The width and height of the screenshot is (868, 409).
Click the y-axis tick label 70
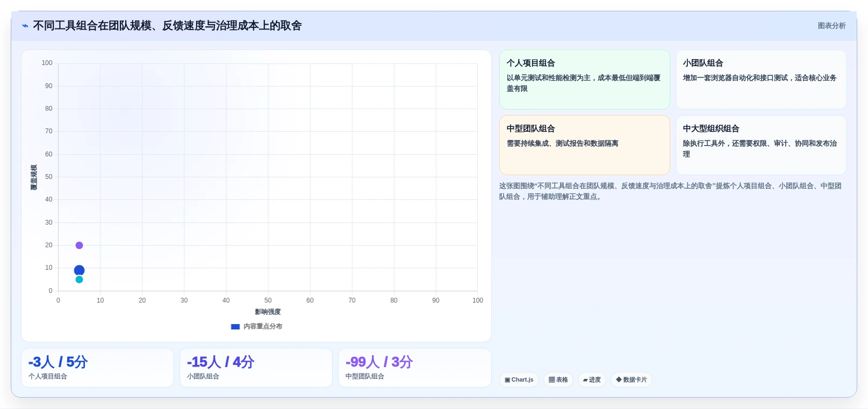49,131
